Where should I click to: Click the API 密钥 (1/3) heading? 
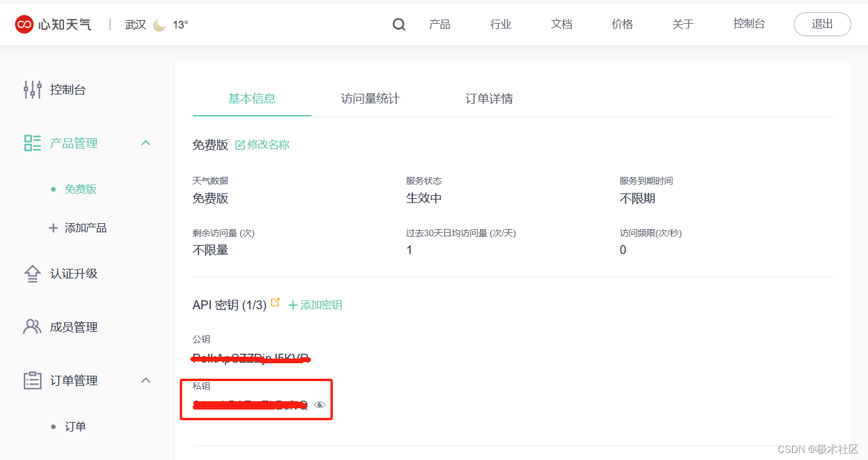point(230,305)
